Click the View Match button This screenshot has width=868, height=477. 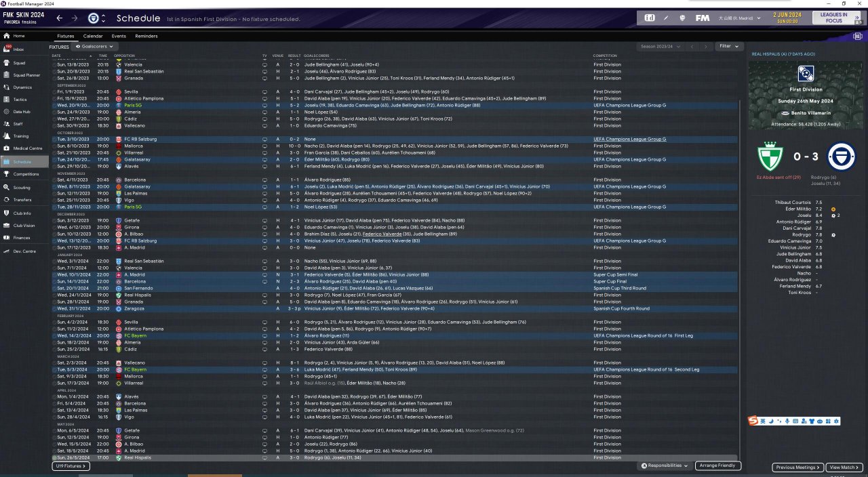pos(844,468)
